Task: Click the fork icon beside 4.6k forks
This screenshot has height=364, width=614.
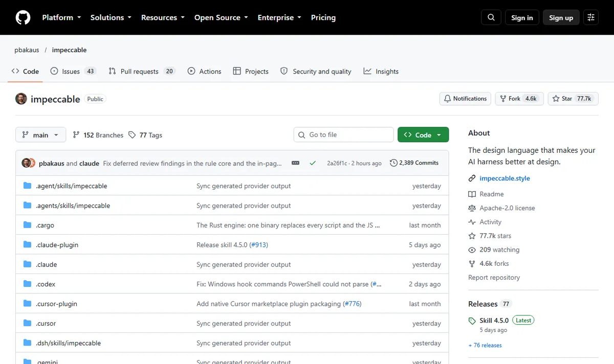Action: coord(472,264)
